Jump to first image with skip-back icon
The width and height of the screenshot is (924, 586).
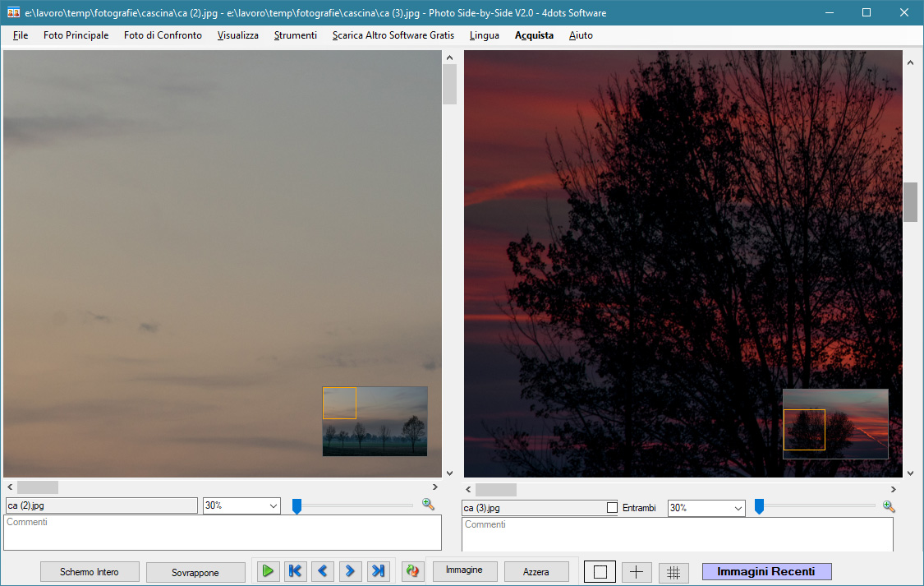295,571
